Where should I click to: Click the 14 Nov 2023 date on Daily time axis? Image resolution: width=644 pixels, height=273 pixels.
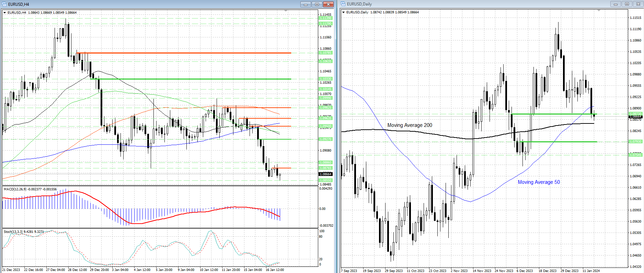tap(482, 271)
